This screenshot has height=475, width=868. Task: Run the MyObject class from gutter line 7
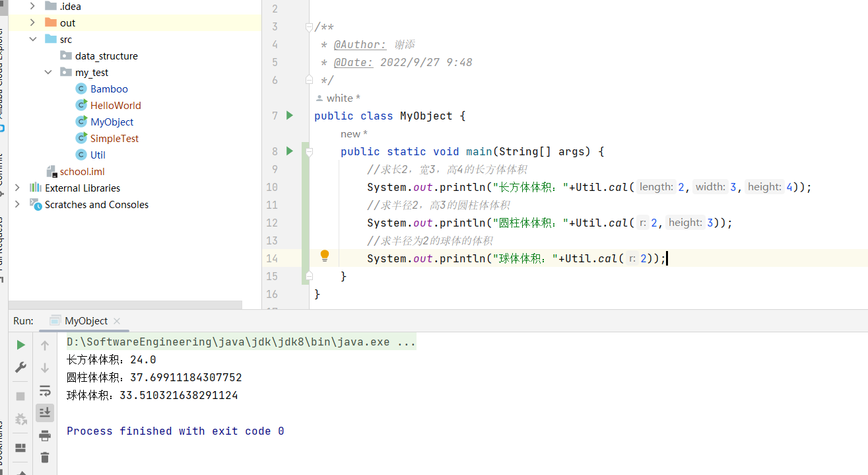click(289, 116)
